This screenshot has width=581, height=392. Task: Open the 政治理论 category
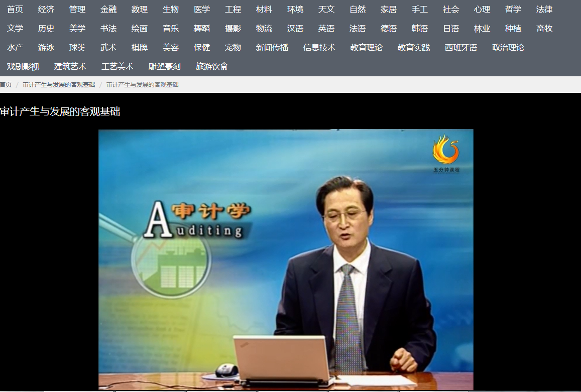[508, 48]
